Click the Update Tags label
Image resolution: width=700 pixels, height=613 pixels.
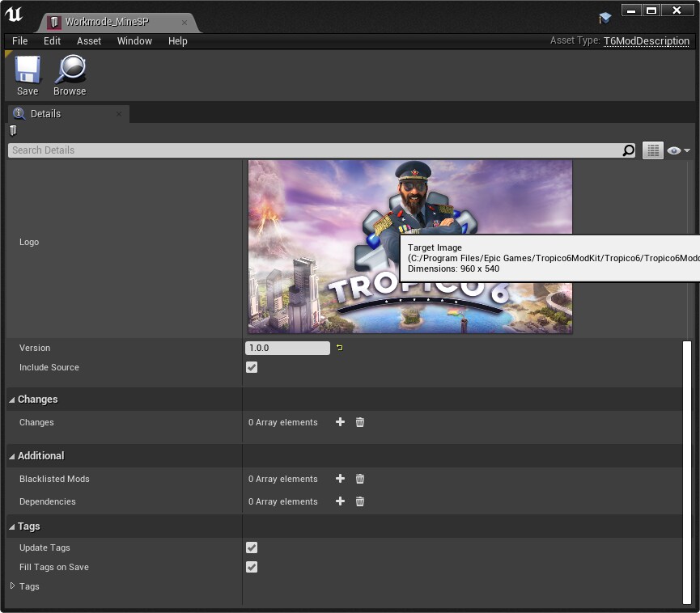(45, 547)
